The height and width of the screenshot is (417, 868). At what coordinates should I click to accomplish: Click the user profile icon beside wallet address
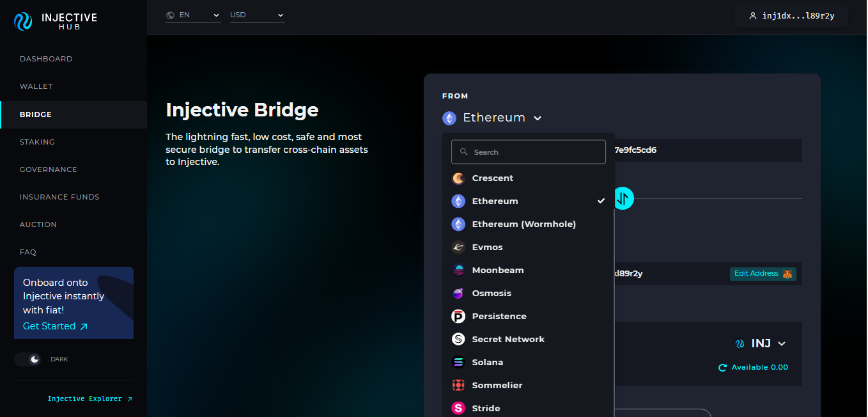click(753, 16)
